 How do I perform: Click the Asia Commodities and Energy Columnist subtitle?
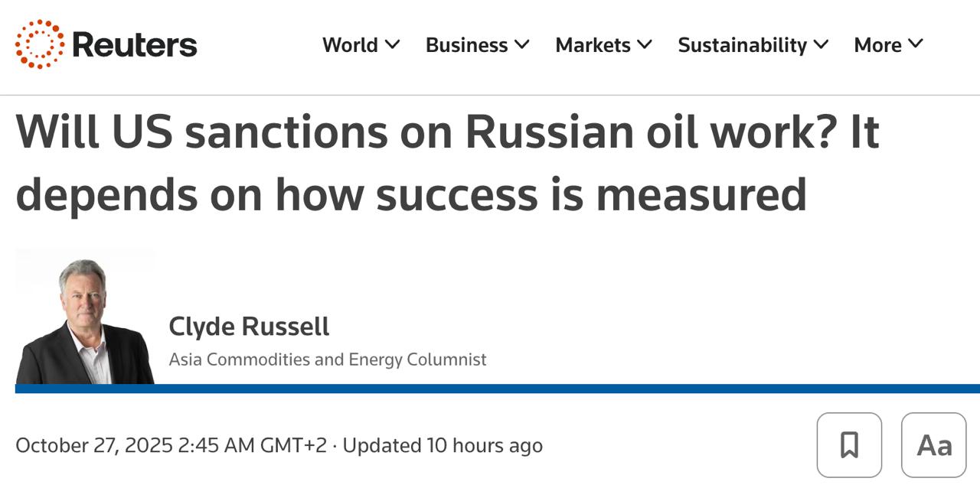pos(328,359)
